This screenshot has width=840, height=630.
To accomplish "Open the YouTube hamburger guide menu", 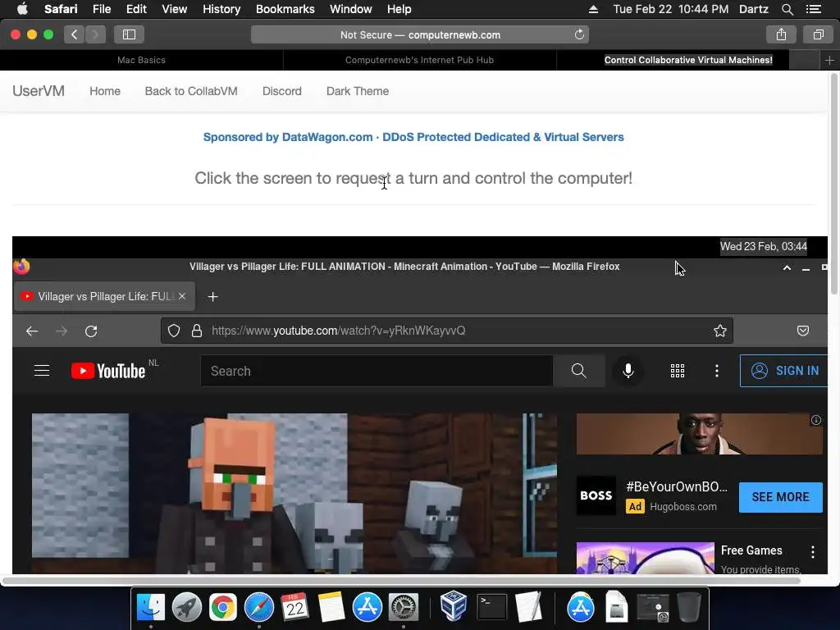I will point(42,371).
